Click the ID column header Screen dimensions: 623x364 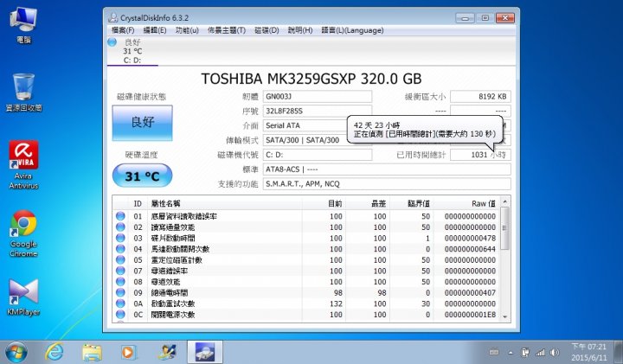pos(138,203)
